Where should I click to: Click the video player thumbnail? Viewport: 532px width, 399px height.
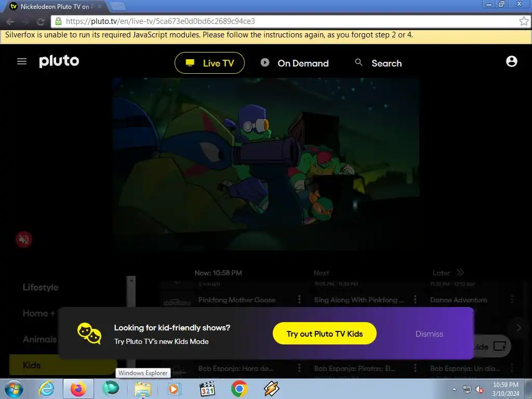tap(267, 164)
